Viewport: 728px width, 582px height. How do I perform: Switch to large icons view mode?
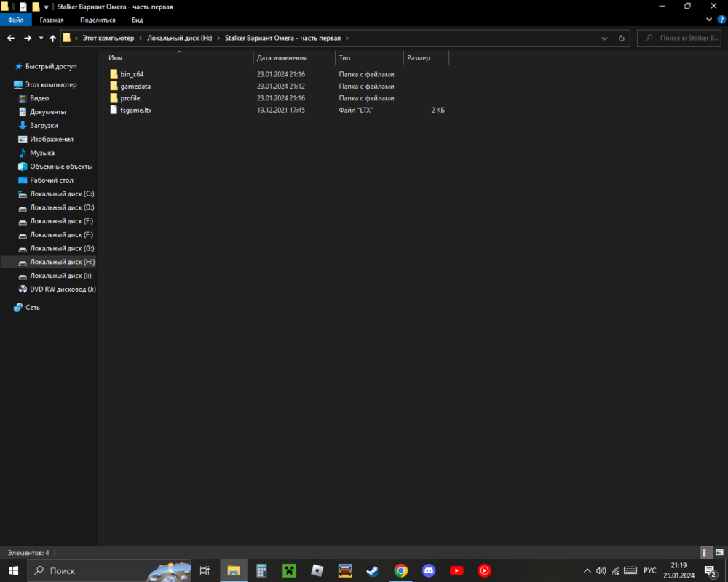(718, 553)
